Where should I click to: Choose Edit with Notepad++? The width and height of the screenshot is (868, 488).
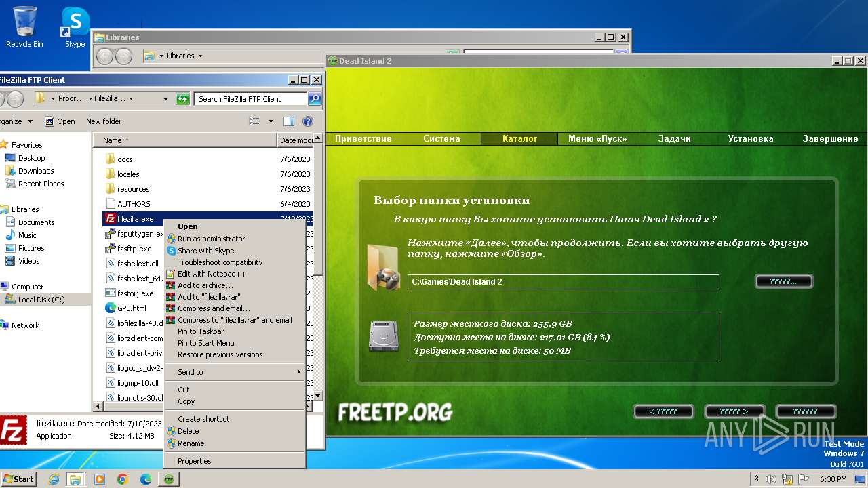[235, 274]
